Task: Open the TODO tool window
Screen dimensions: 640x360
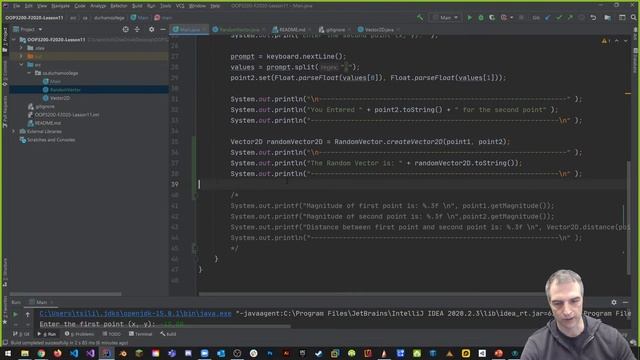Action: (111, 334)
